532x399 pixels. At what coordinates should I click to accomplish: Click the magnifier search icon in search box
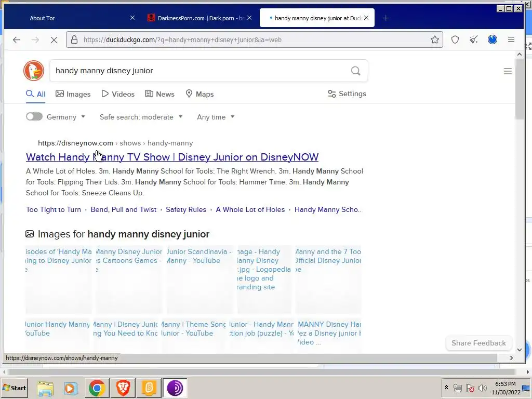coord(355,71)
